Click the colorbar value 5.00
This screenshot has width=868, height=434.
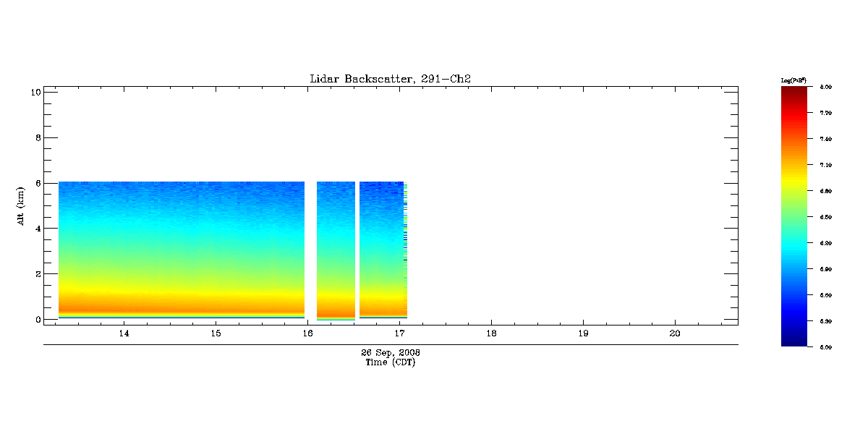click(x=825, y=347)
